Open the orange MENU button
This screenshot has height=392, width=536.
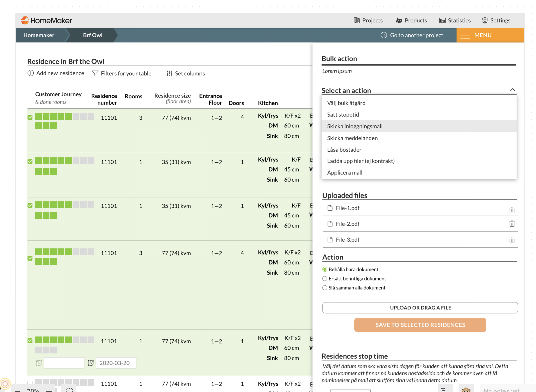490,35
